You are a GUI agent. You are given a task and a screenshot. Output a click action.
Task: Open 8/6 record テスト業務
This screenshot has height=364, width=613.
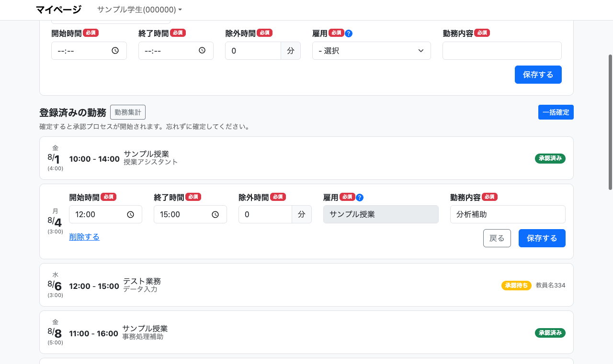[x=306, y=285]
